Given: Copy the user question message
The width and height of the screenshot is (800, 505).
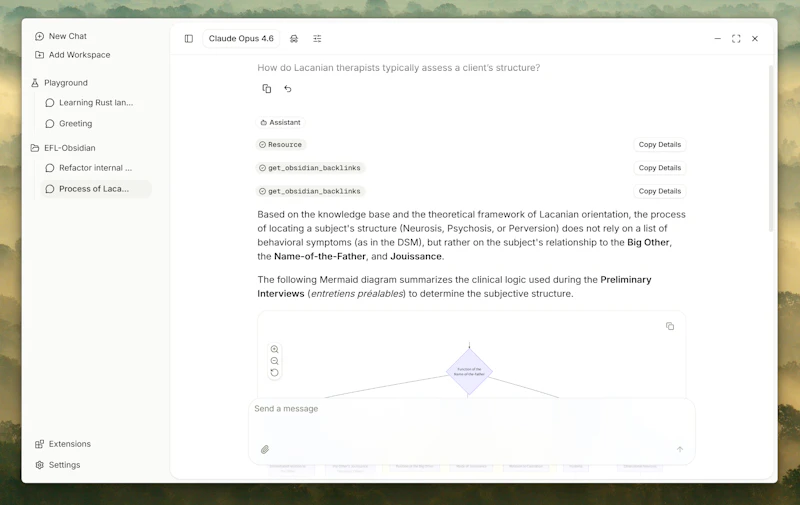Looking at the screenshot, I should click(267, 89).
